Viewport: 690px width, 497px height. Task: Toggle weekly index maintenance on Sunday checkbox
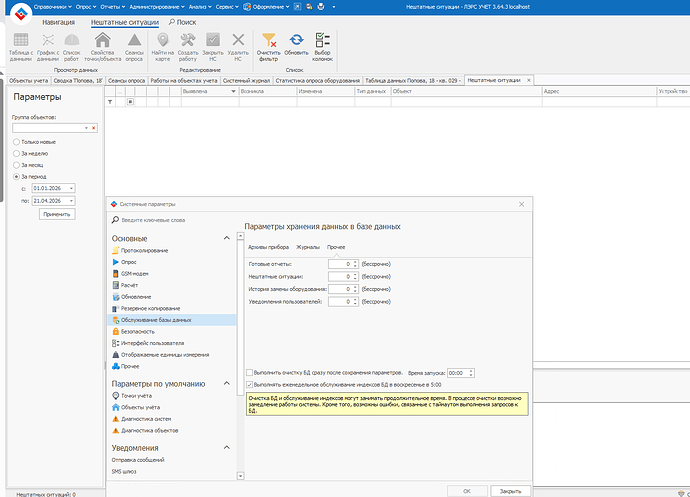point(250,383)
